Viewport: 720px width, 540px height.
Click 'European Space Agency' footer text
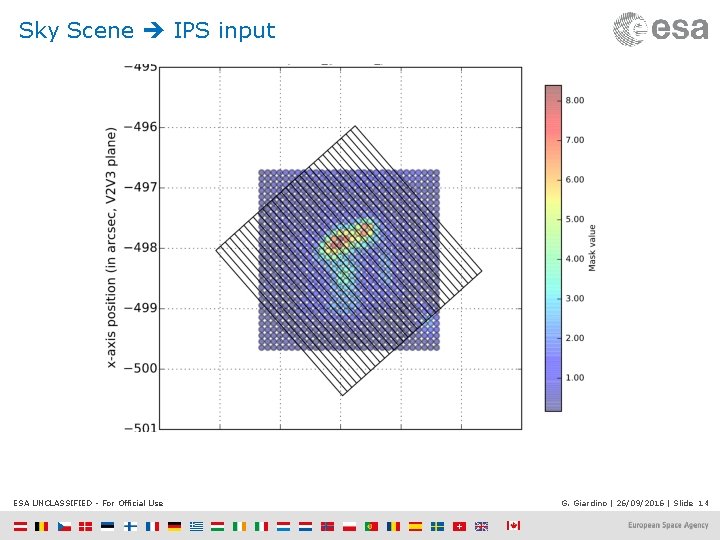668,525
